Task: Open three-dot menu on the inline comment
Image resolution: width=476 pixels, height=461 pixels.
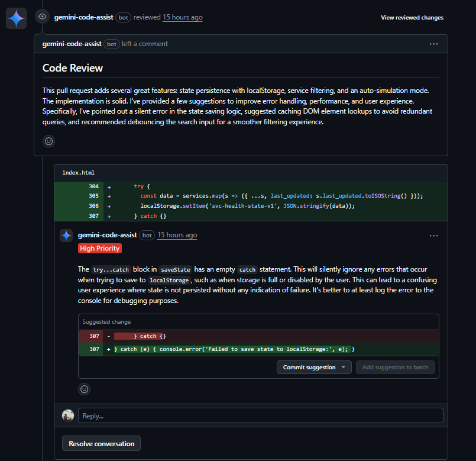Action: pyautogui.click(x=433, y=236)
